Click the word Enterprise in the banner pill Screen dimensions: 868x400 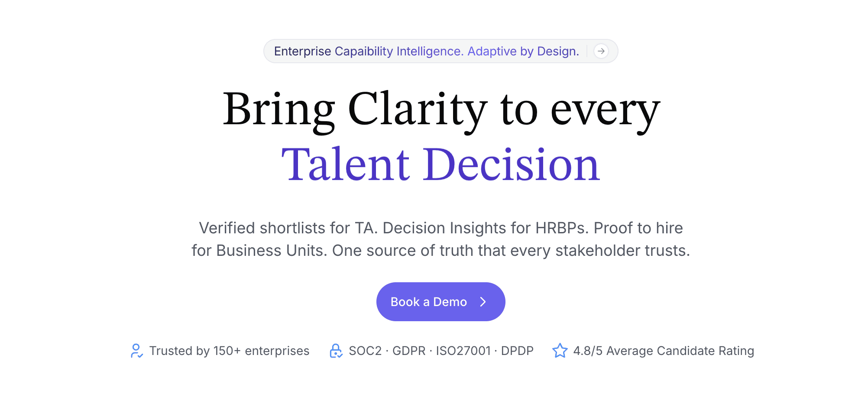(x=303, y=51)
